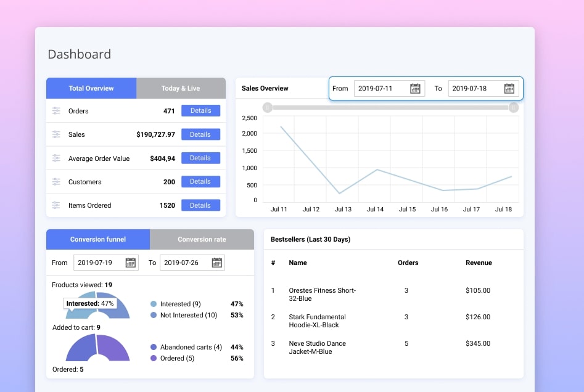Viewport: 584px width, 392px height.
Task: Click the filter sliders icon beside Sales
Action: (56, 134)
